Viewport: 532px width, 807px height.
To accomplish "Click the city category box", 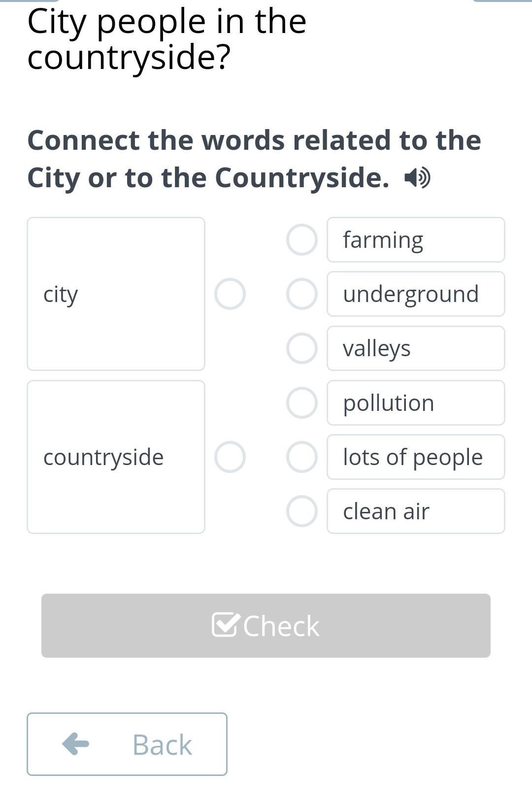I will pyautogui.click(x=116, y=294).
